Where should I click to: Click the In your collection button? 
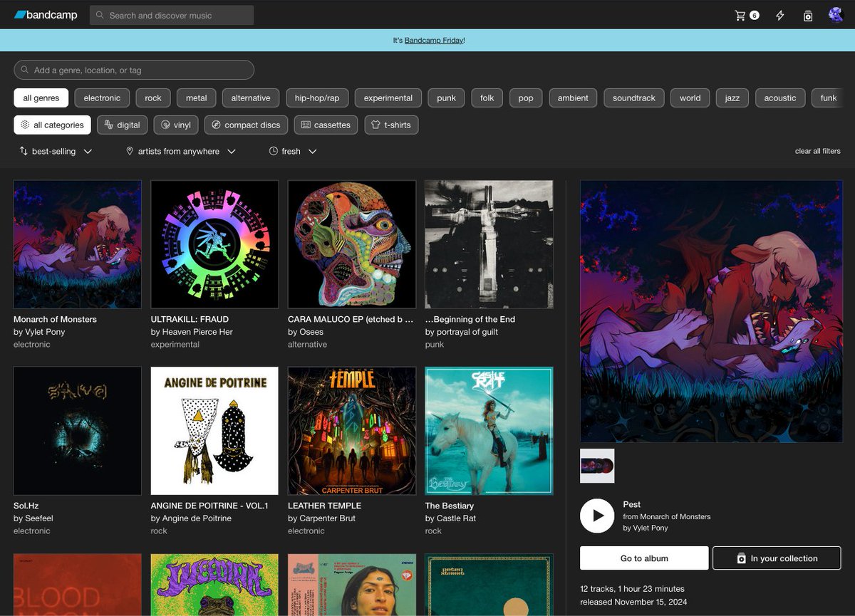click(777, 558)
